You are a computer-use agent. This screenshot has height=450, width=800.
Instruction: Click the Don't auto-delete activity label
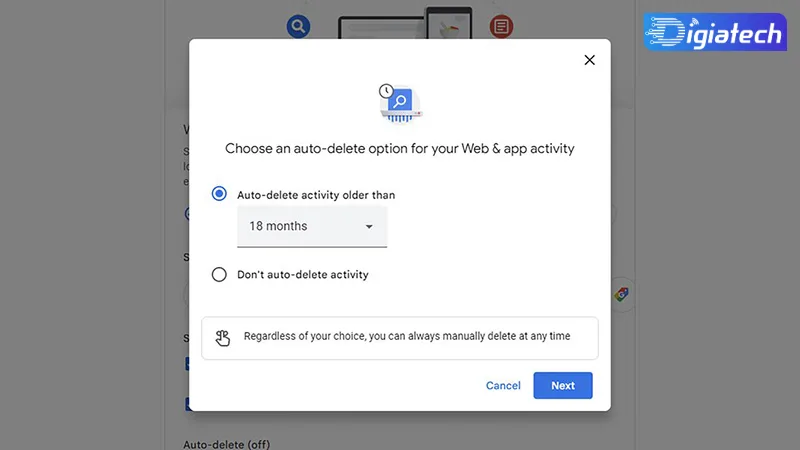303,274
